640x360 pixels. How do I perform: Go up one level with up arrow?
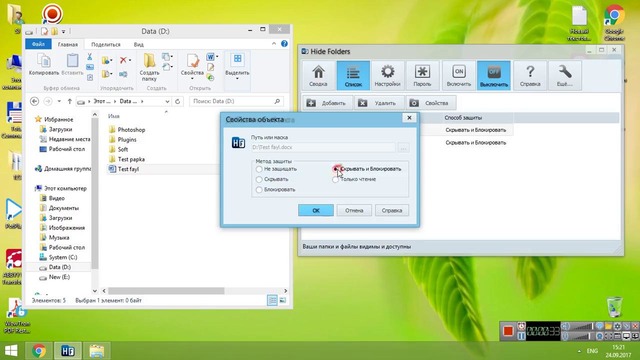[70, 101]
